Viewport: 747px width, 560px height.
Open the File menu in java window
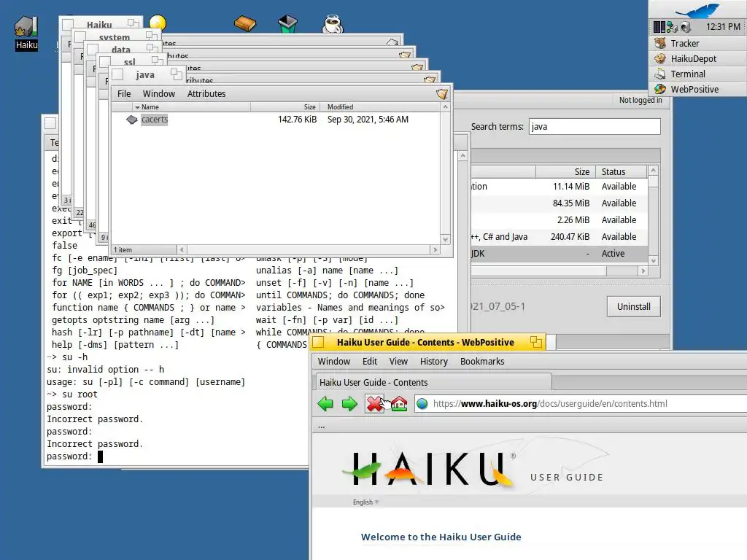click(124, 94)
